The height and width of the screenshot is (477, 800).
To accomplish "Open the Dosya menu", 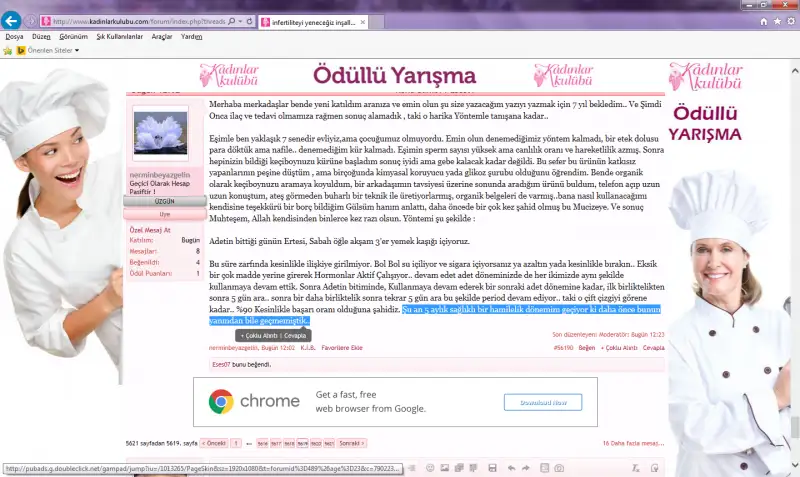I will click(x=15, y=35).
